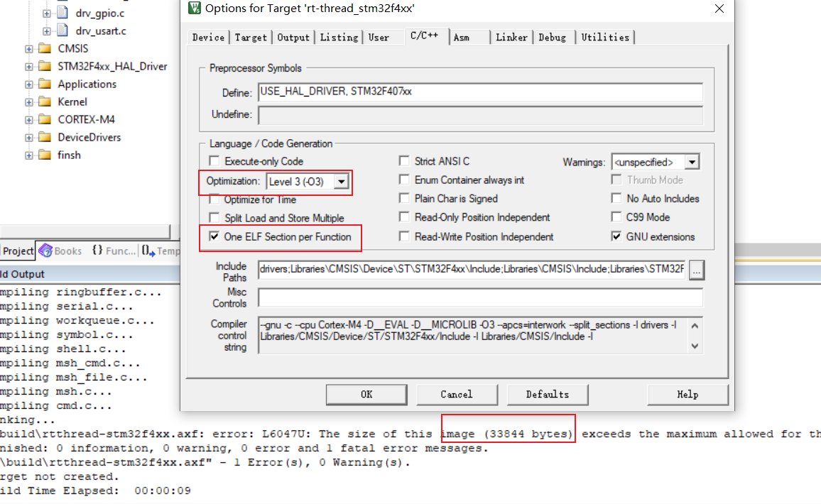
Task: Open the Utilities tab
Action: (x=605, y=37)
